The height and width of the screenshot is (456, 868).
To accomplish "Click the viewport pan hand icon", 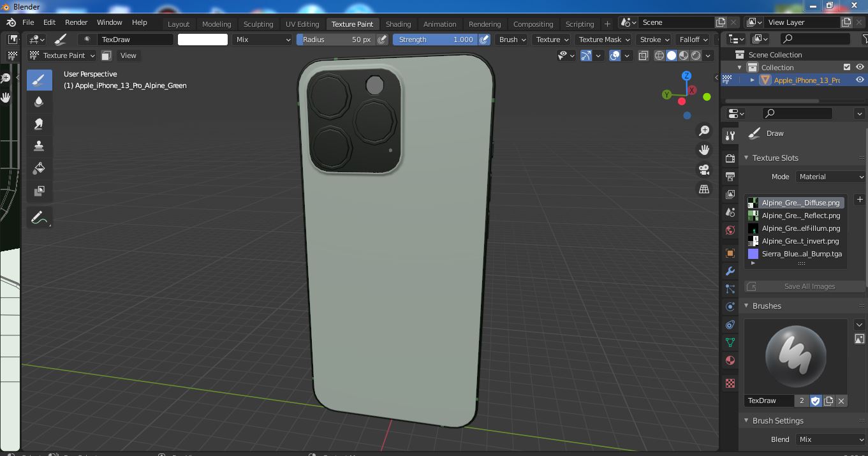I will pos(704,150).
